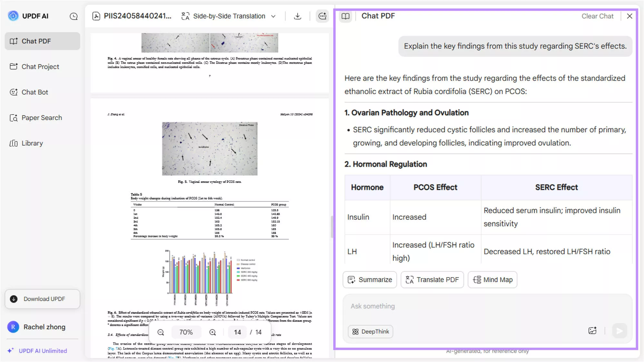Screen dimensions: 644x362
Task: Click the image upload icon in the chat box
Action: (x=592, y=331)
